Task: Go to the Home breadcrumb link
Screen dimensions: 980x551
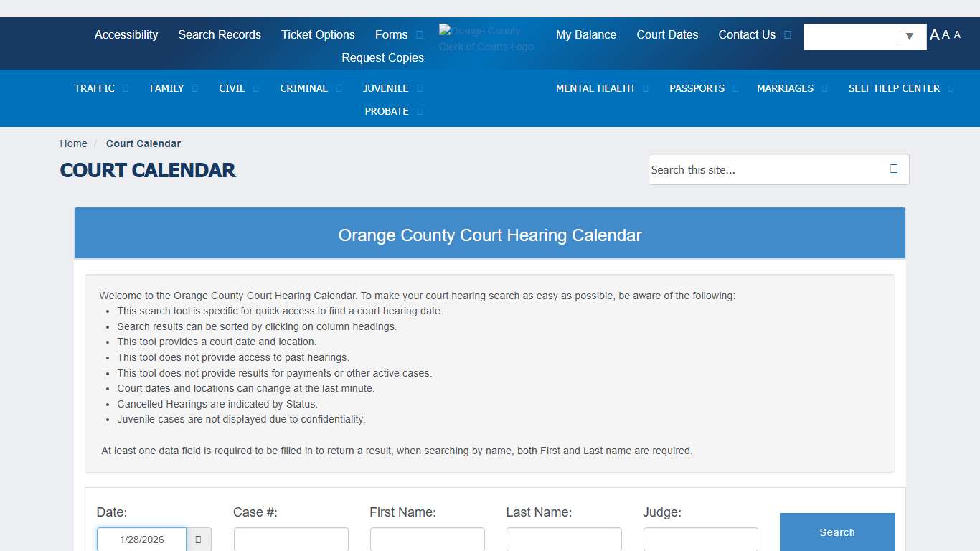Action: pyautogui.click(x=73, y=143)
